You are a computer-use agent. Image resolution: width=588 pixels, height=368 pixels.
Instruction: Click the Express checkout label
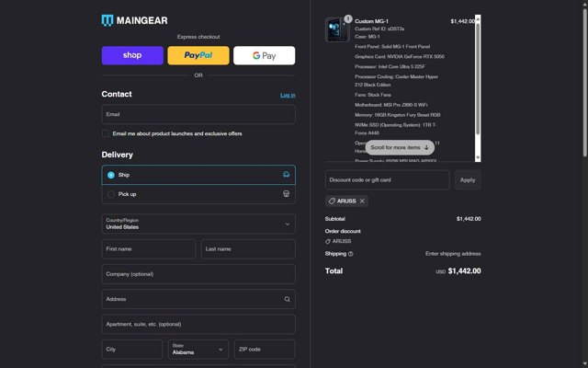(198, 37)
